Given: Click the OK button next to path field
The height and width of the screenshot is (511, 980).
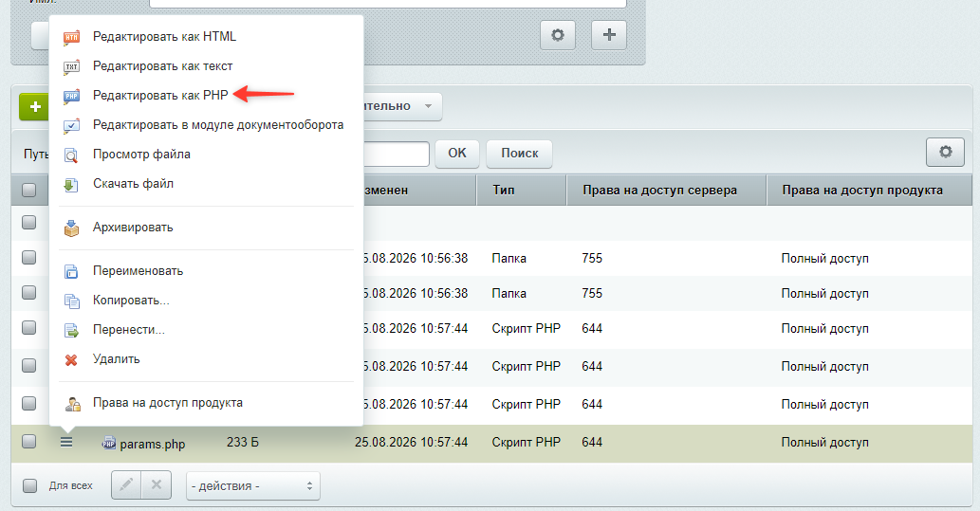Looking at the screenshot, I should tap(457, 153).
